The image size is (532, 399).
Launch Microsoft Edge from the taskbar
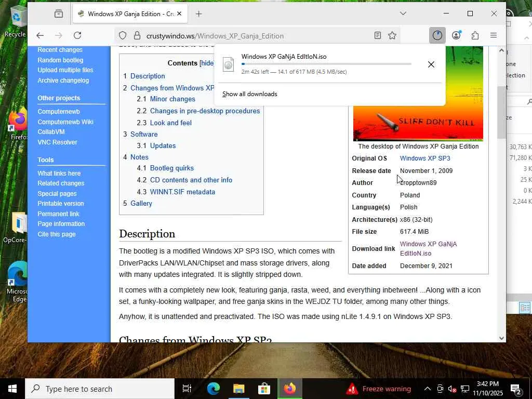(214, 389)
